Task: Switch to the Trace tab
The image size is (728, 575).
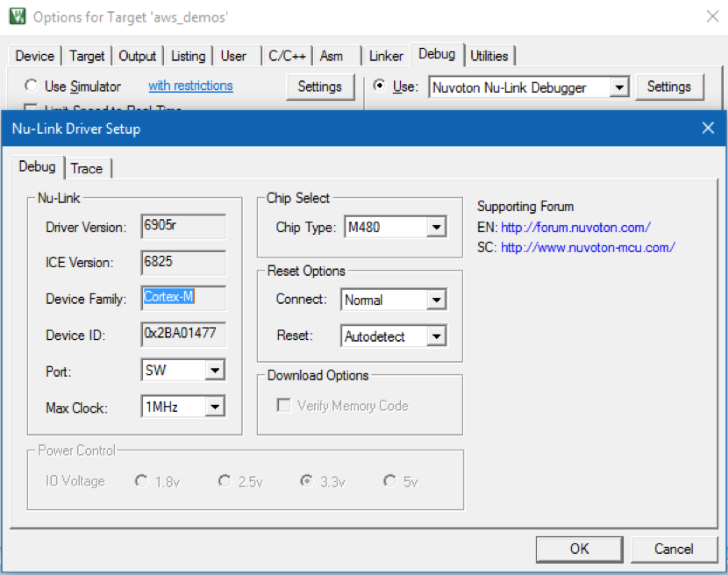Action: coord(87,168)
